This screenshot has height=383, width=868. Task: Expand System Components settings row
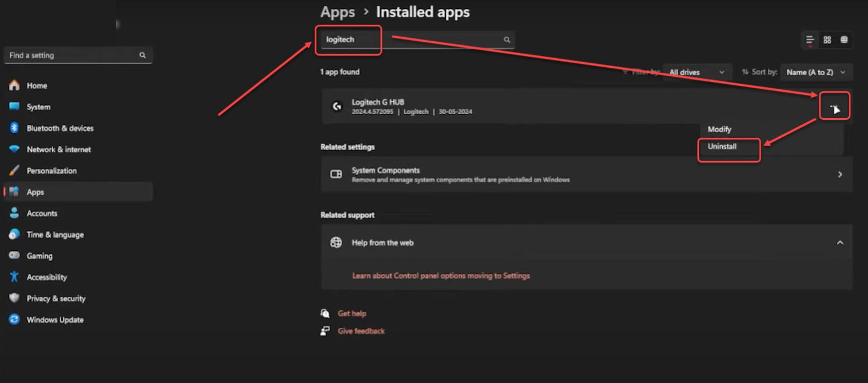(x=841, y=175)
